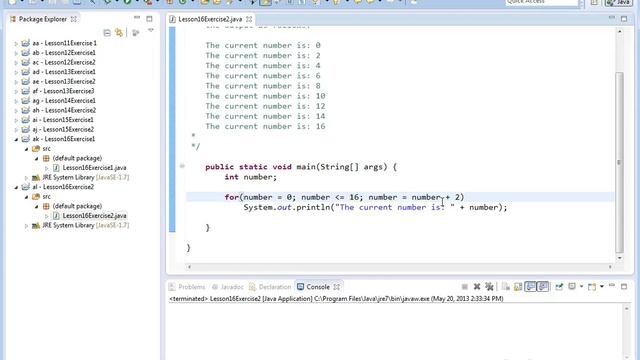
Task: Minimize the editor area
Action: pyautogui.click(x=611, y=18)
